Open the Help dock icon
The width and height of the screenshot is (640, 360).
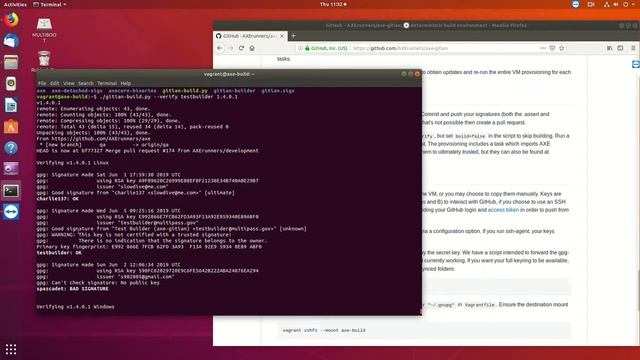[x=11, y=148]
